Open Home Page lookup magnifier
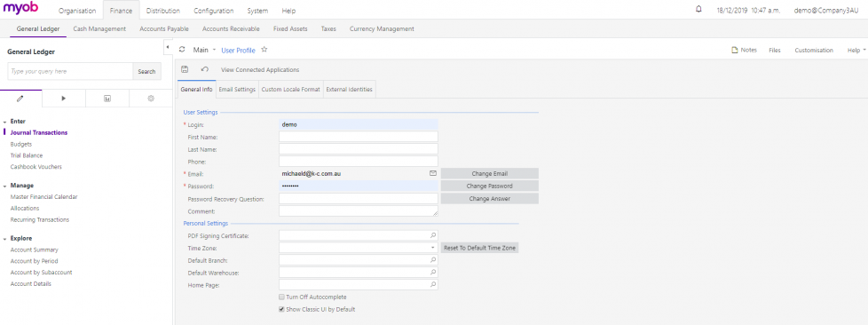 click(433, 285)
